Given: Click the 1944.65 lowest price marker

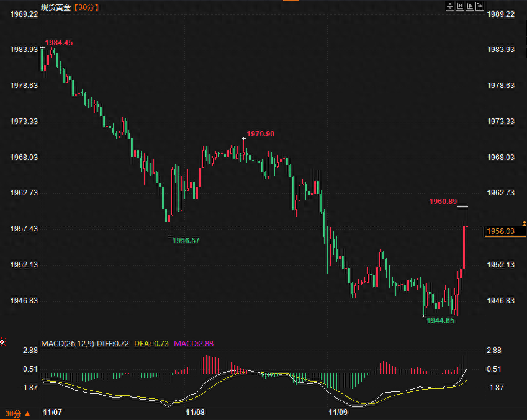Looking at the screenshot, I should (x=441, y=321).
